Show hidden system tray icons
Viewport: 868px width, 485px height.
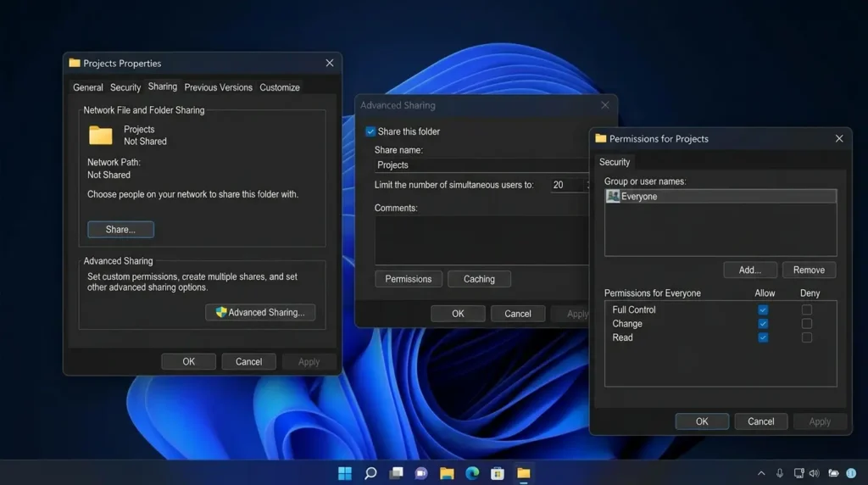pyautogui.click(x=761, y=473)
